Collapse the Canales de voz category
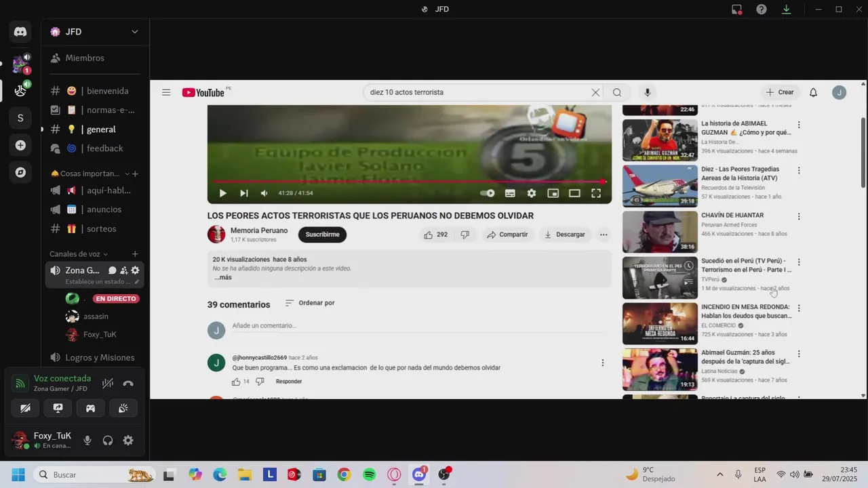868x488 pixels. coord(79,254)
